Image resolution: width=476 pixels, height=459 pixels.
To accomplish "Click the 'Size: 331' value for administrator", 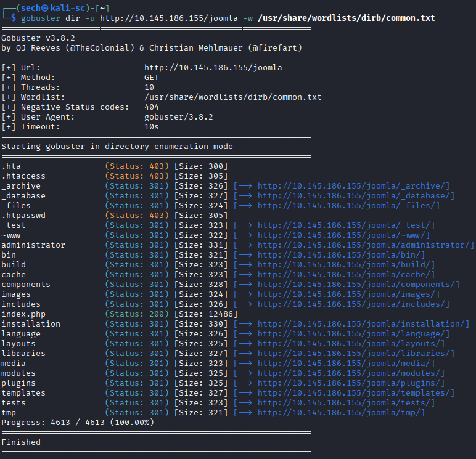I will 201,245.
